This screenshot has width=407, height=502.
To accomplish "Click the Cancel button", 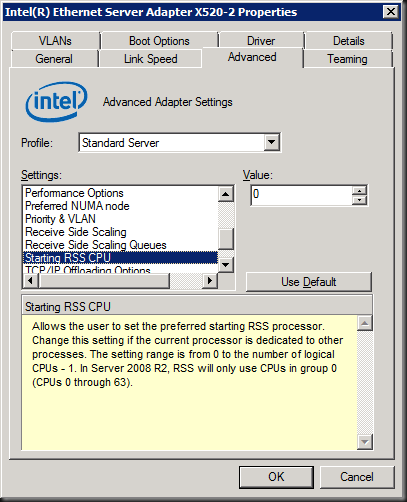I will 357,477.
